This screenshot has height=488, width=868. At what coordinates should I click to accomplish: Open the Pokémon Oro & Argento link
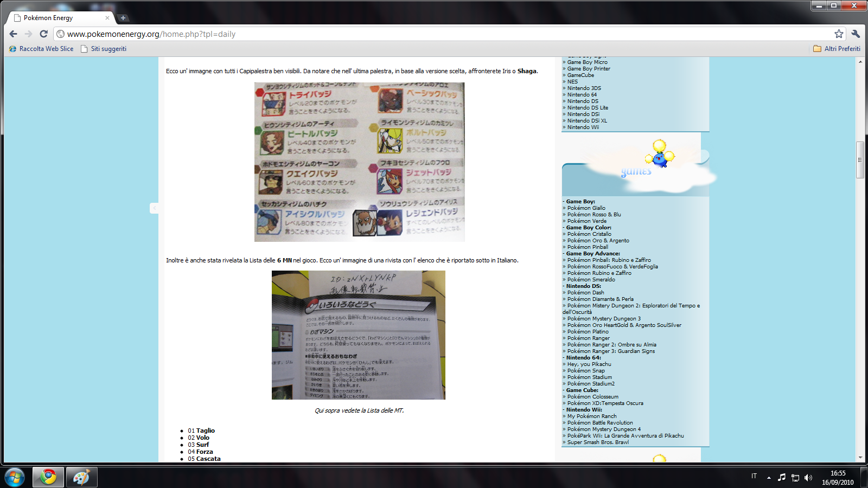pyautogui.click(x=598, y=241)
